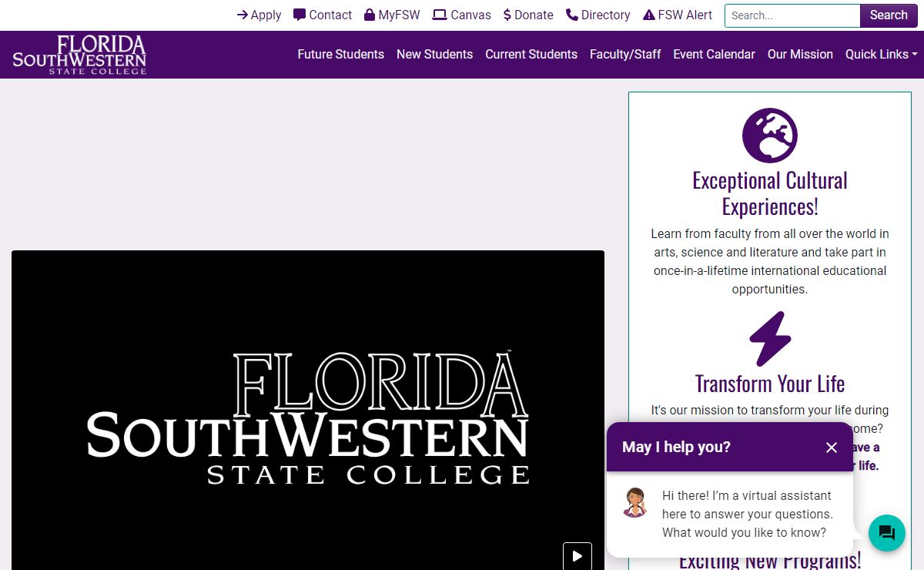Click the Donate link text
This screenshot has width=924, height=570.
point(534,15)
